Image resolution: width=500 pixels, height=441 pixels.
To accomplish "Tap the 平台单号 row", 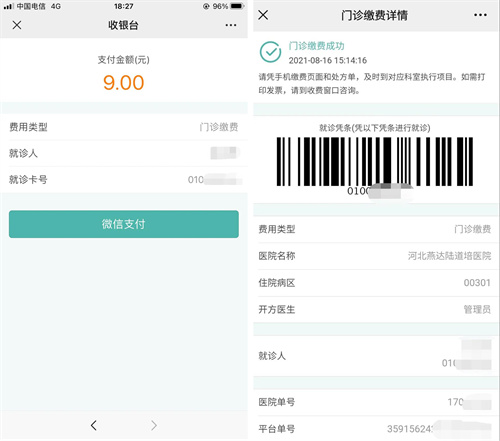I will pos(375,429).
